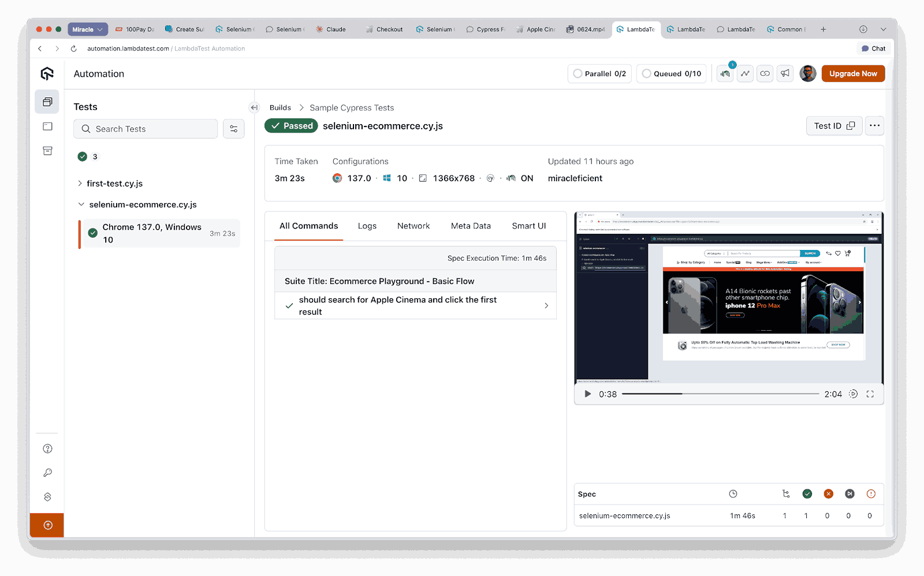Switch to the Network tab
The image size is (924, 576).
point(413,226)
